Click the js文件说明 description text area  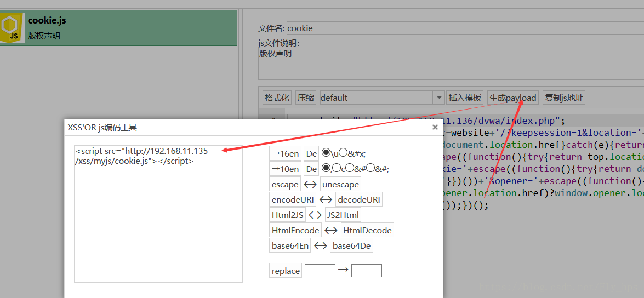pyautogui.click(x=451, y=64)
